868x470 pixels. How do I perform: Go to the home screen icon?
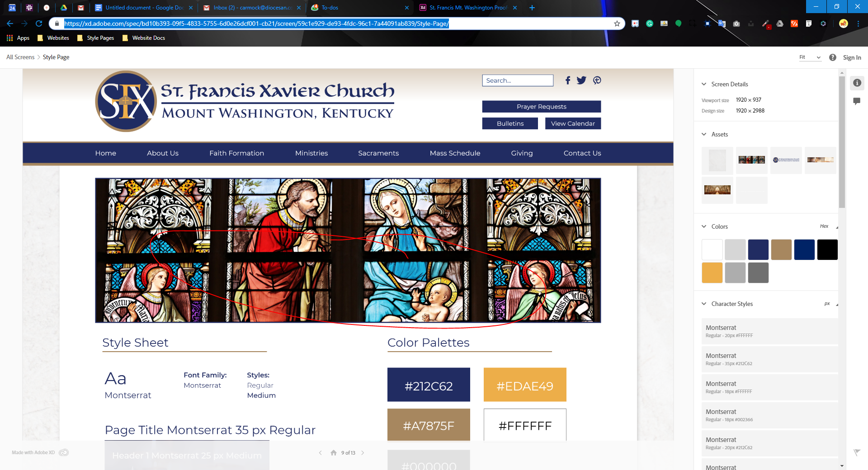pos(334,452)
